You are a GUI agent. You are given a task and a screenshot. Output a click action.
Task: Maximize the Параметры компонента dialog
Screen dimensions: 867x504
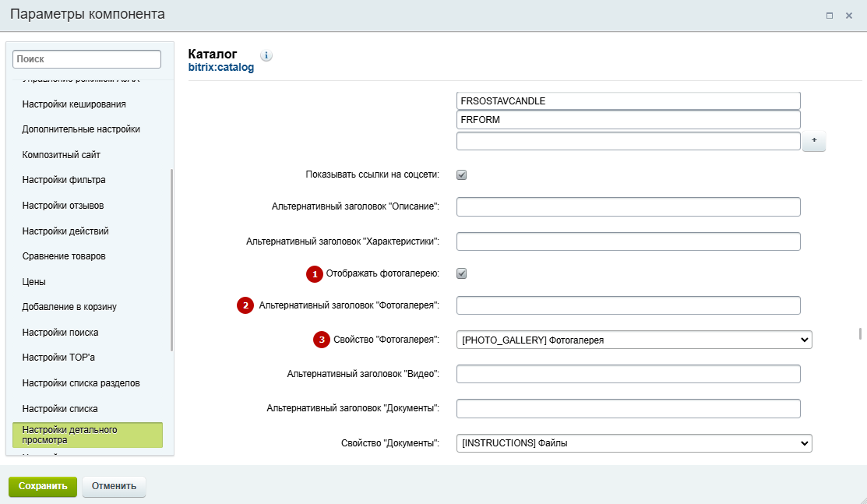tap(830, 16)
